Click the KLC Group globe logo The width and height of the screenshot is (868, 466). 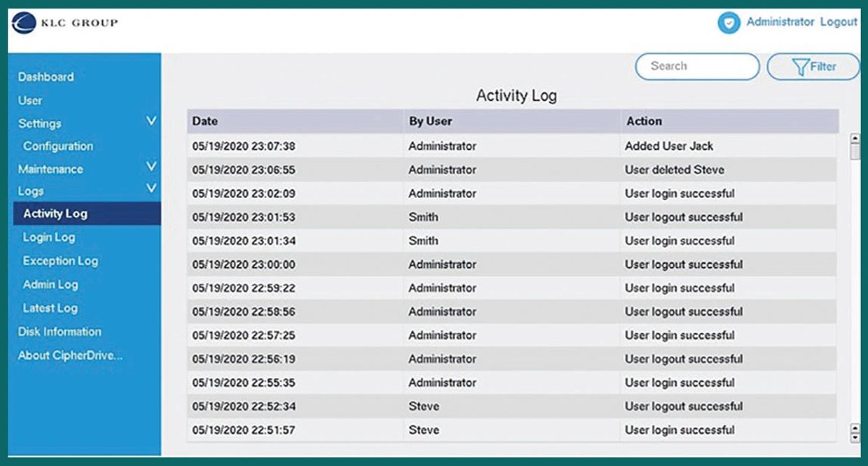pyautogui.click(x=25, y=23)
